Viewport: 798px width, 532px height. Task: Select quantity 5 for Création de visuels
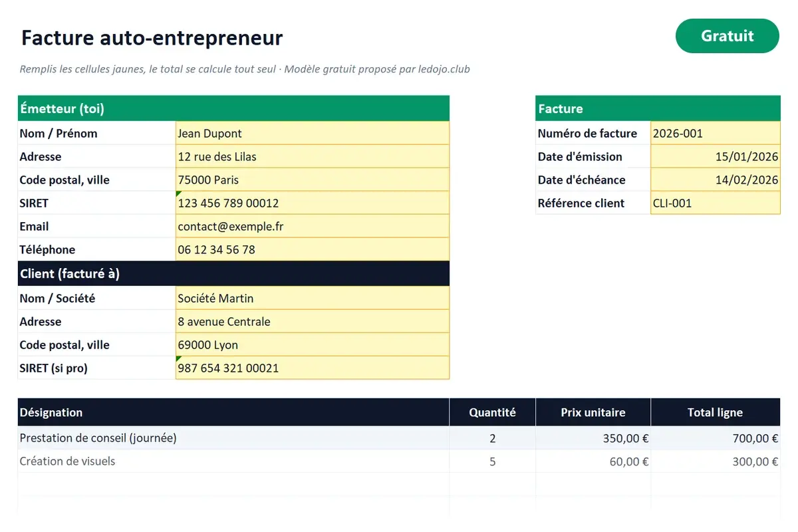[x=492, y=462]
